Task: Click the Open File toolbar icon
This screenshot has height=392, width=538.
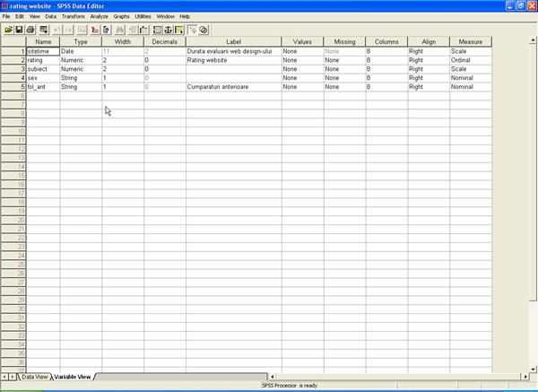Action: tap(8, 30)
